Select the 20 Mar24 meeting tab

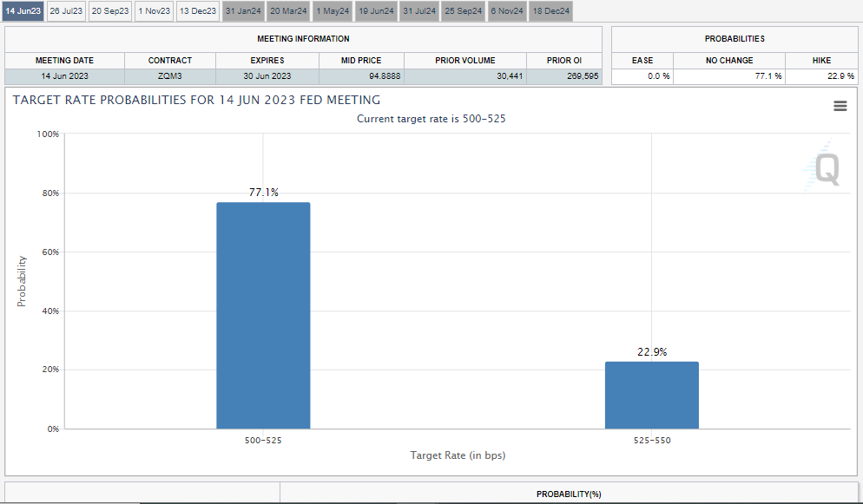point(288,11)
